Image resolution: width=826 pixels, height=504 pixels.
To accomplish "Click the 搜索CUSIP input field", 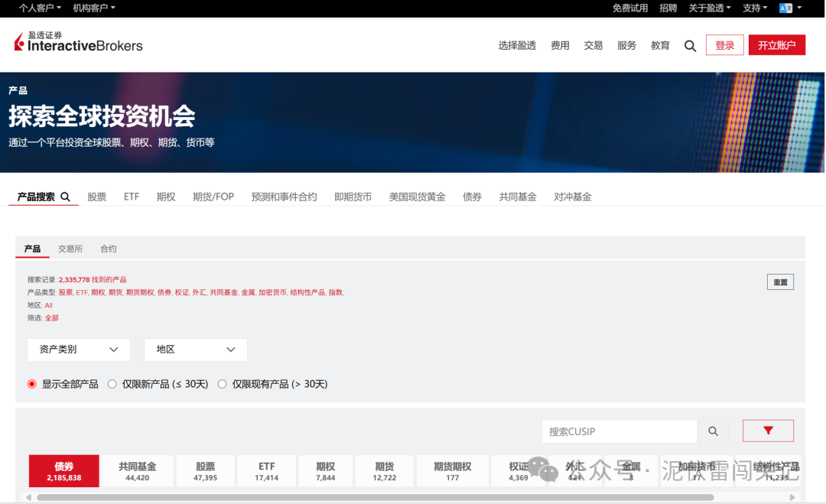I will click(619, 431).
